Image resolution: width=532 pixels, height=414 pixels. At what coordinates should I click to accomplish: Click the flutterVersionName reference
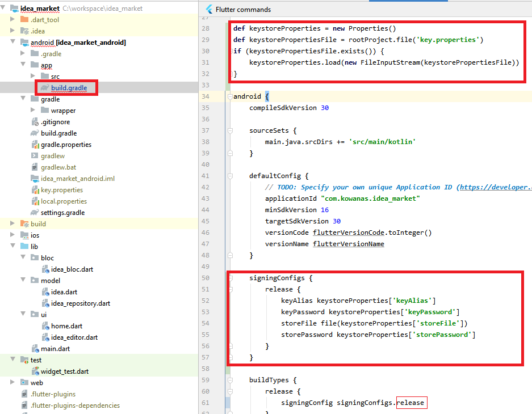coord(349,244)
